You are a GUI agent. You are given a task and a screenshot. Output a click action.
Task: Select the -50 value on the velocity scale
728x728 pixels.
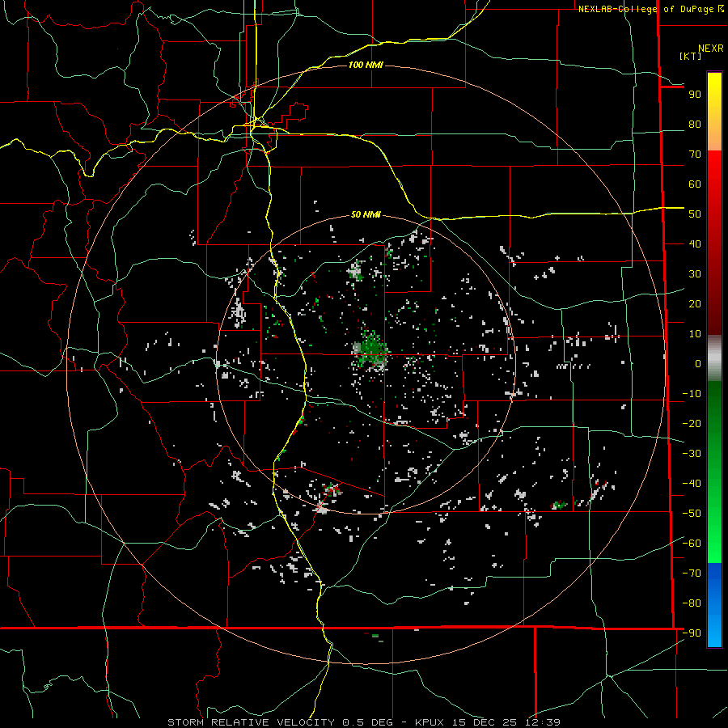coord(692,514)
